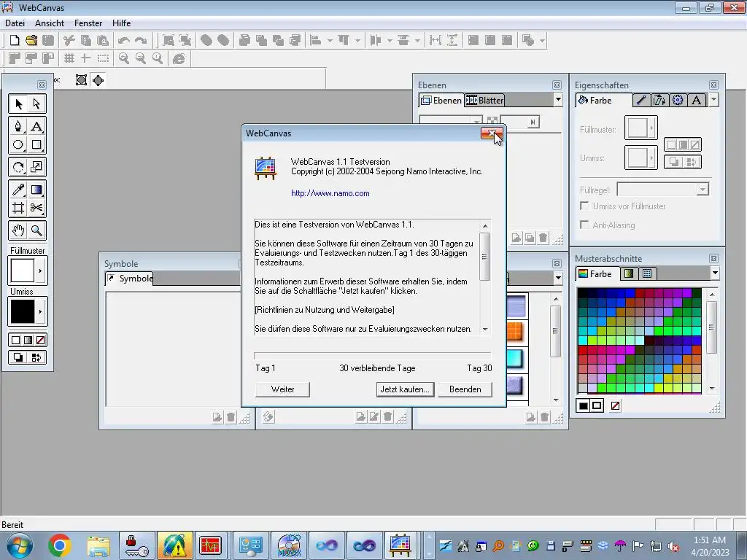Activate the Scale tool

click(x=36, y=167)
